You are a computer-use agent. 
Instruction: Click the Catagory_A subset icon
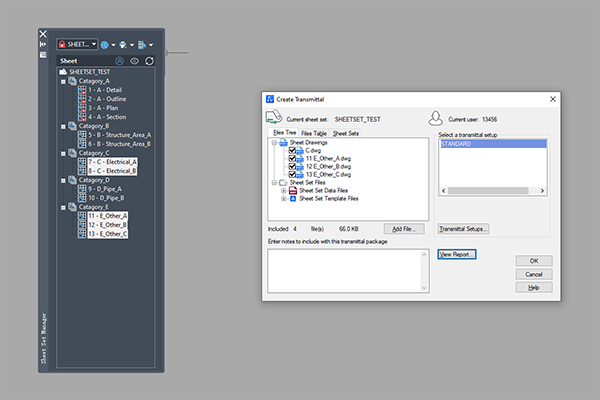pos(72,81)
